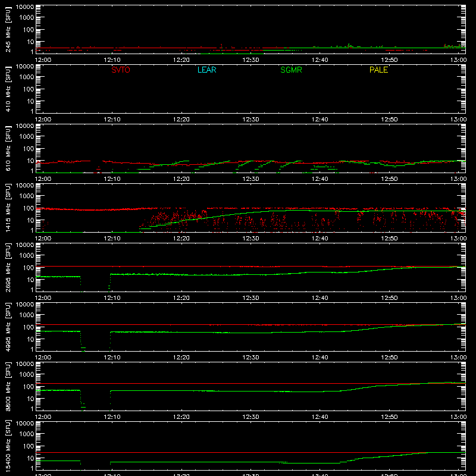
Task: Click 12:10 tick under the 8800 MHz plot
Action: tap(112, 417)
